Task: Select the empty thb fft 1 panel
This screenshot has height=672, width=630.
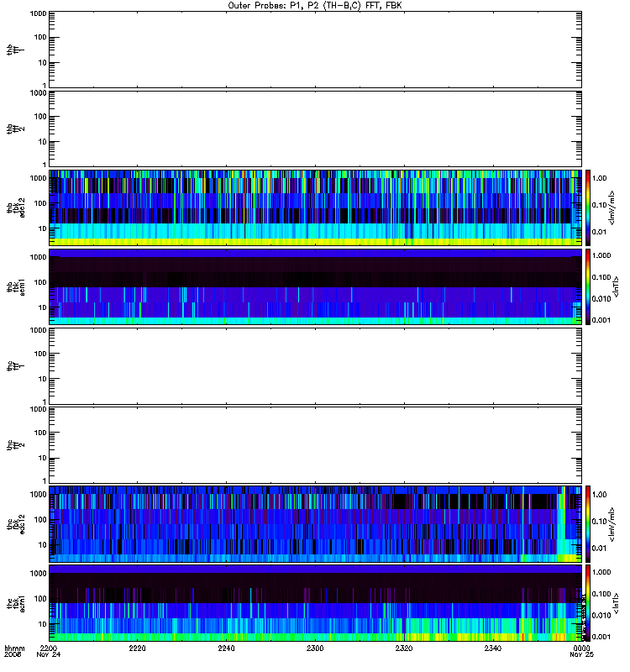Action: (316, 50)
